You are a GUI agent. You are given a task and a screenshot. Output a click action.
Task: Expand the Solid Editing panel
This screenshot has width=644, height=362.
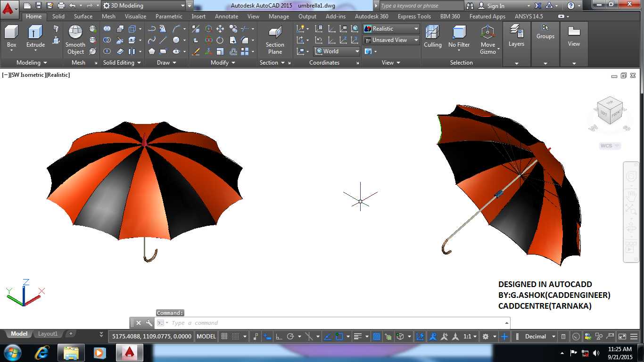122,63
